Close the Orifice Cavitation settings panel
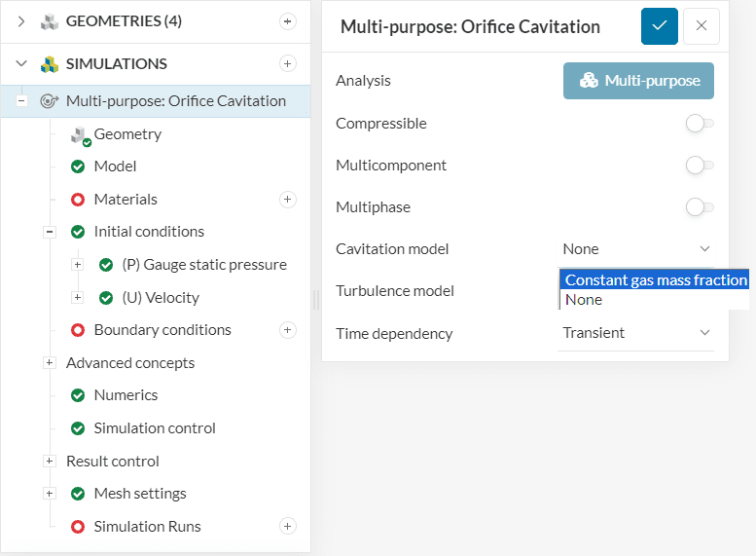This screenshot has width=756, height=556. (701, 26)
